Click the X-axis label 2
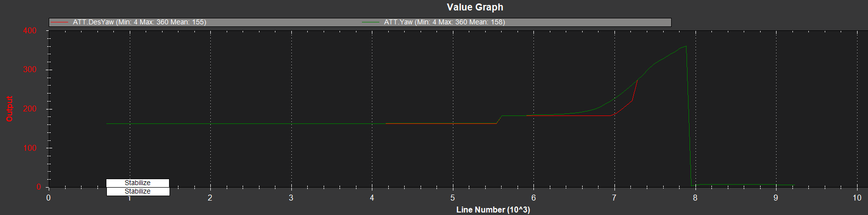The image size is (868, 215). (x=210, y=198)
